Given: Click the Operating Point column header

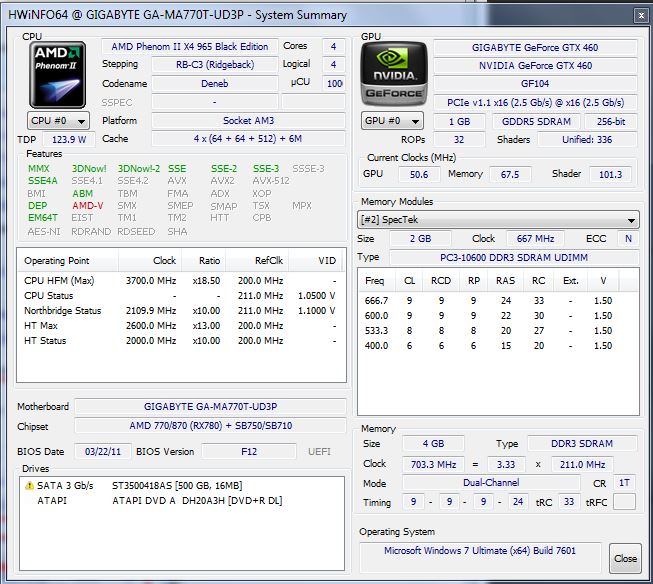Looking at the screenshot, I should click(67, 261).
